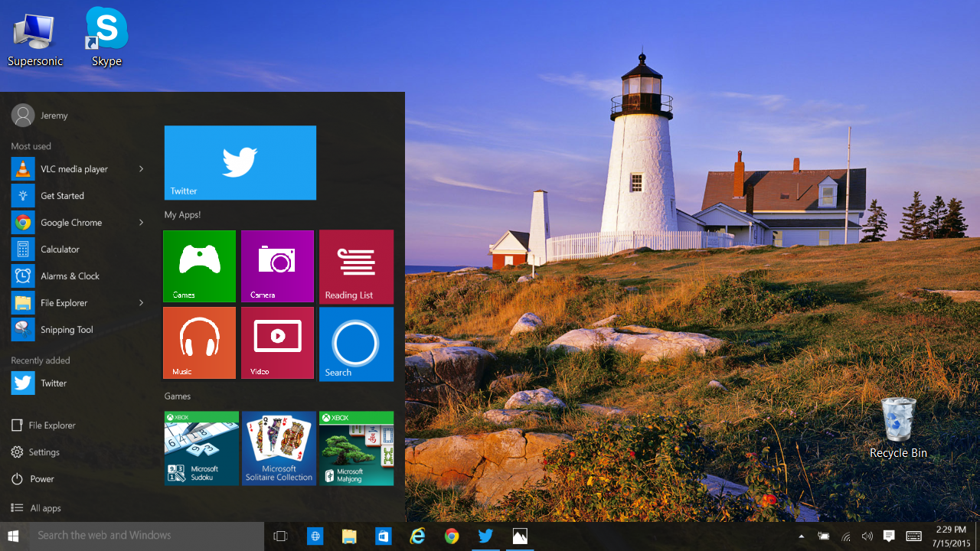Open the Camera app tile

[277, 266]
